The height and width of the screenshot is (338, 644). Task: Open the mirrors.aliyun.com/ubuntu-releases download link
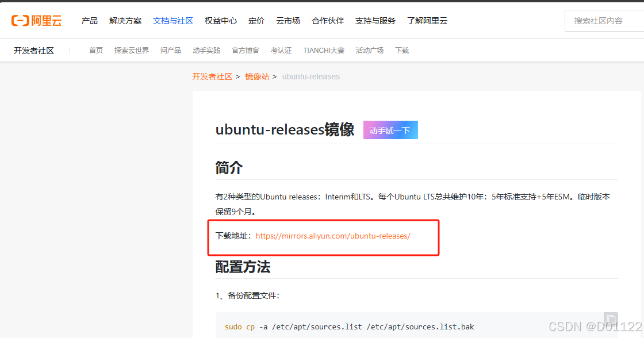click(333, 236)
